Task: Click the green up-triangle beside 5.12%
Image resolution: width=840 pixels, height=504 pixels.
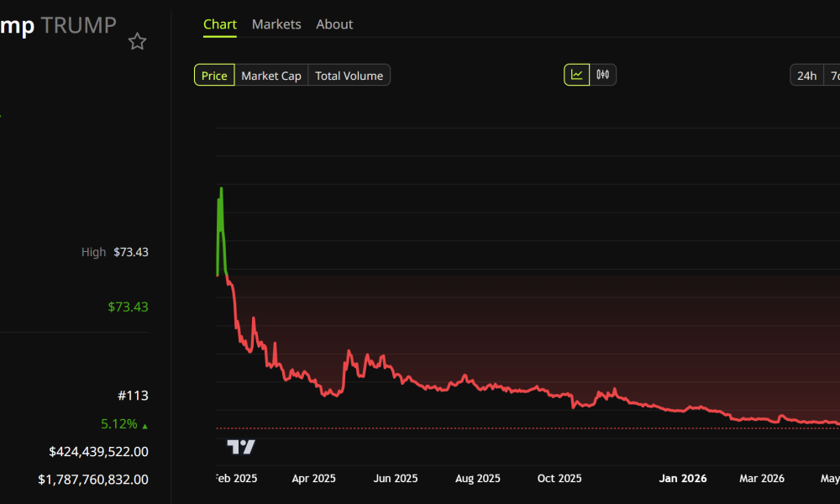Action: [x=144, y=427]
